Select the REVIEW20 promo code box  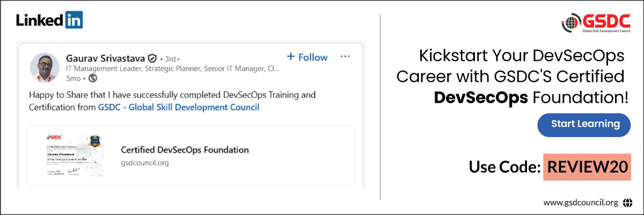pyautogui.click(x=586, y=167)
